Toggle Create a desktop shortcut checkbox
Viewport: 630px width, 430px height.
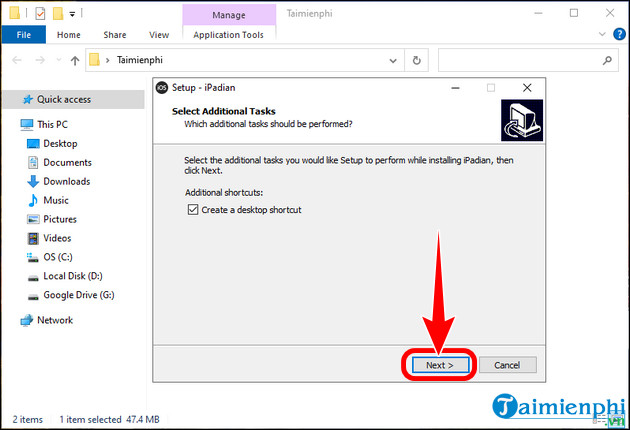pos(193,210)
